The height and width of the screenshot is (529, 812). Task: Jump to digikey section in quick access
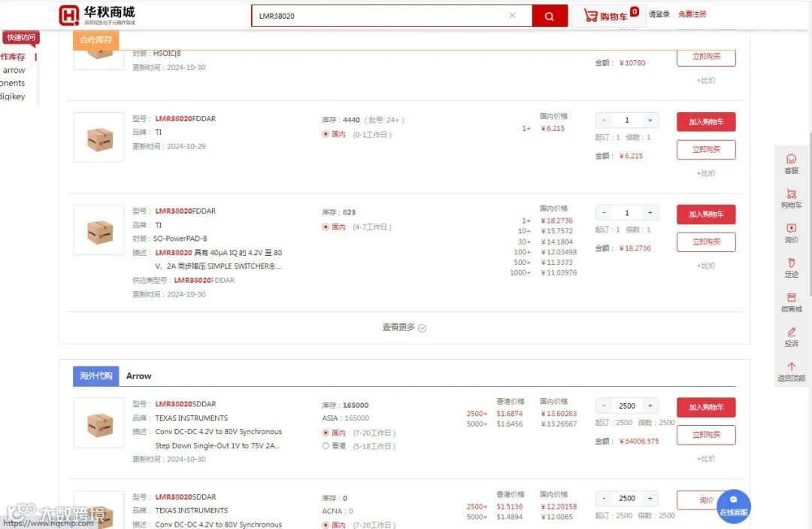(13, 96)
